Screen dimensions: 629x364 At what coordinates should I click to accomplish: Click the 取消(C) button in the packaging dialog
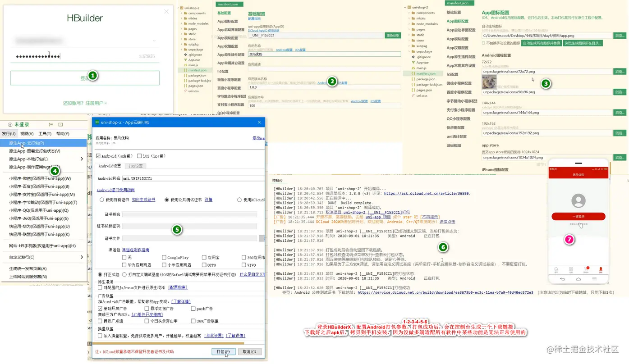[249, 351]
